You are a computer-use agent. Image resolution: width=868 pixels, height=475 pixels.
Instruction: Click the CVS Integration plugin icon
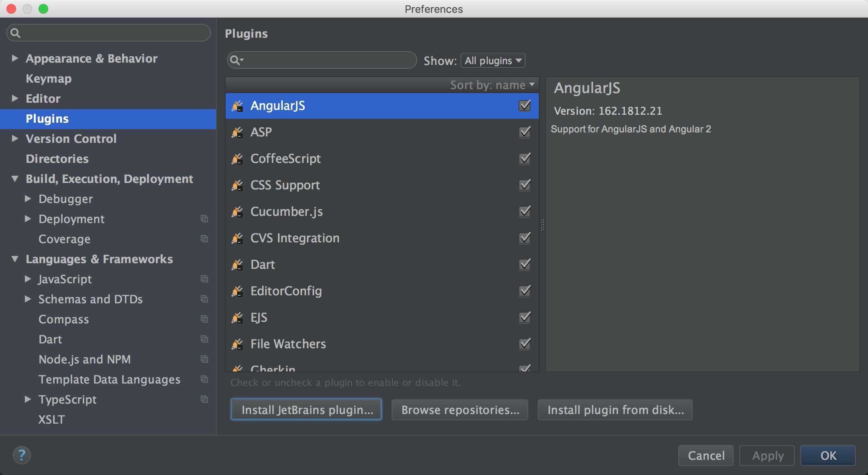(237, 237)
